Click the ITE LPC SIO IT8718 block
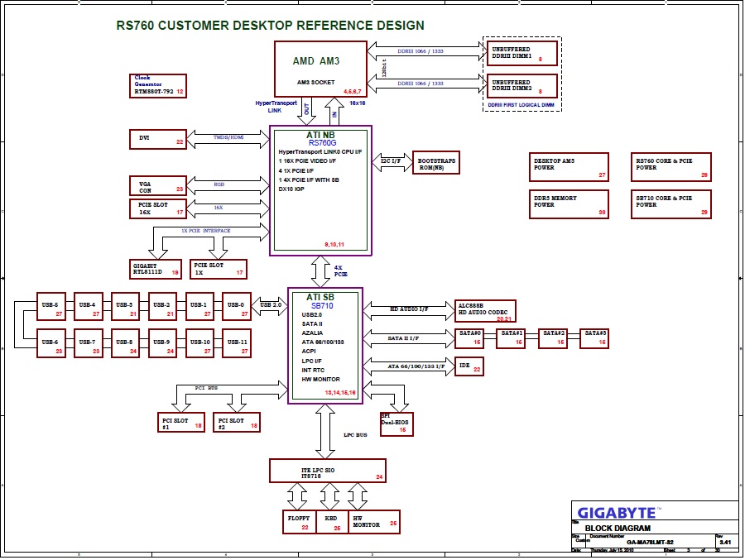This screenshot has width=745, height=560. click(328, 471)
